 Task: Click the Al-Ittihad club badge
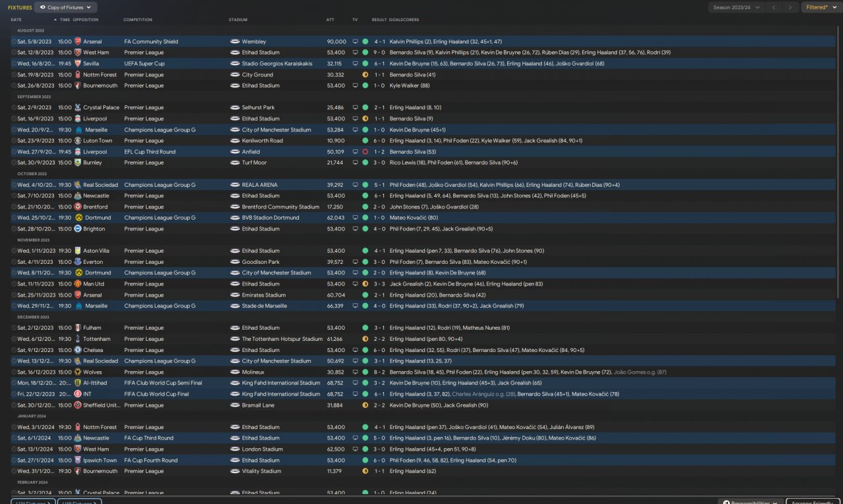[78, 383]
